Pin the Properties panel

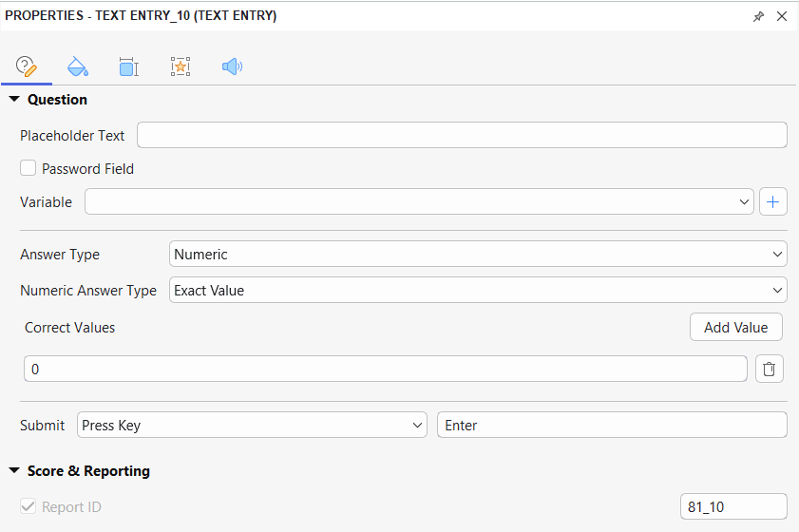point(758,16)
